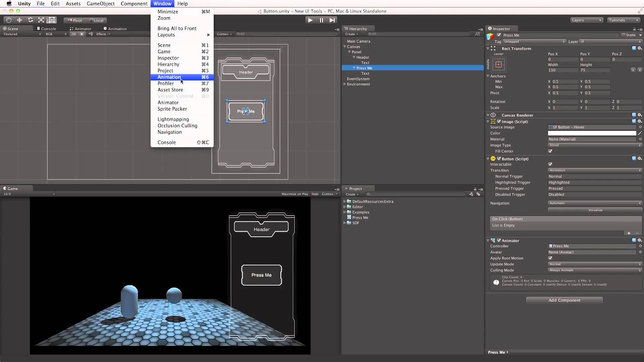Choose Sprite Packer from Window menu
644x362 pixels.
[182, 109]
